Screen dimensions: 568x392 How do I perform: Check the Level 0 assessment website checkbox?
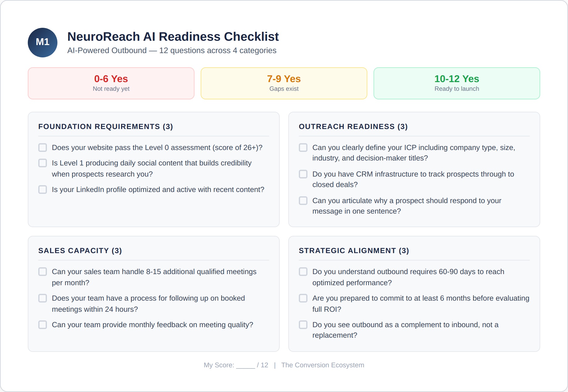tap(43, 148)
